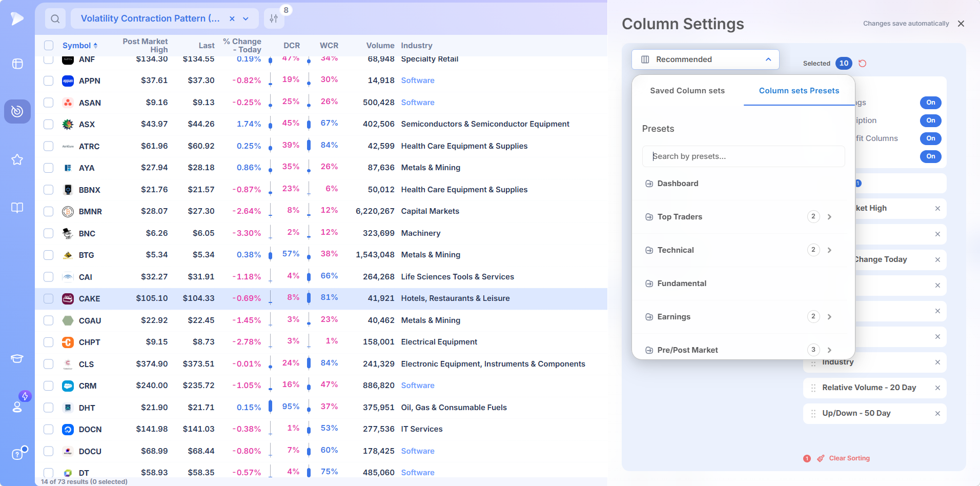Expand the Pre/Post Market preset group
980x486 pixels.
pos(829,350)
